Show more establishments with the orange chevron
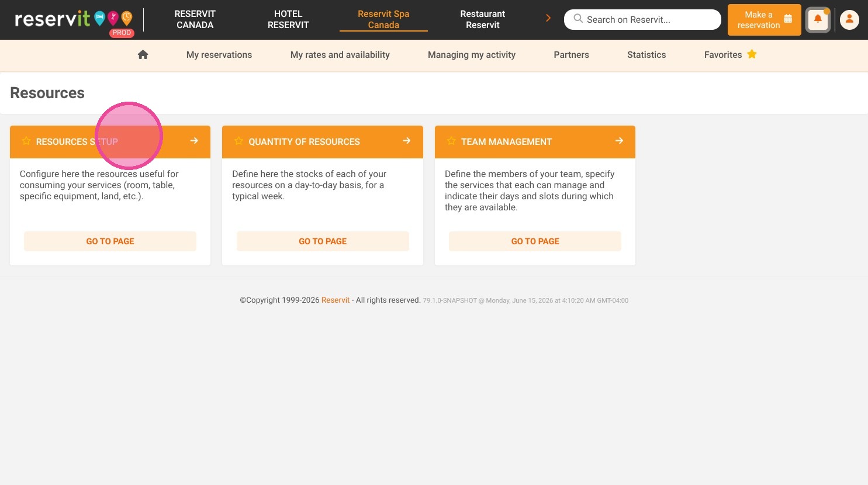The height and width of the screenshot is (485, 868). click(x=548, y=18)
